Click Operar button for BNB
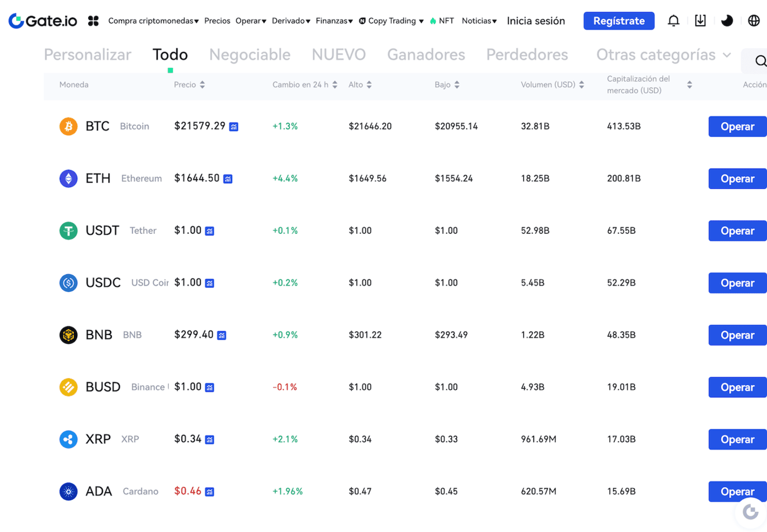The height and width of the screenshot is (532, 767). [x=738, y=335]
